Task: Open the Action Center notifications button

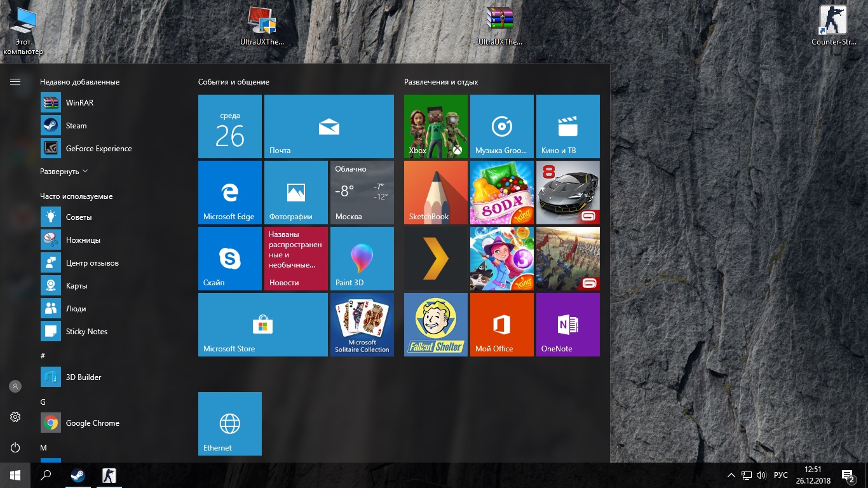Action: 848,475
